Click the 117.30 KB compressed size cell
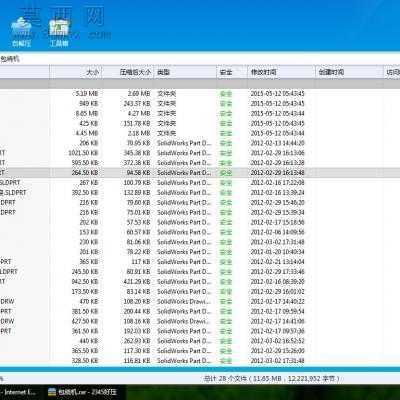Viewport: 400px width, 400px height. tap(137, 351)
